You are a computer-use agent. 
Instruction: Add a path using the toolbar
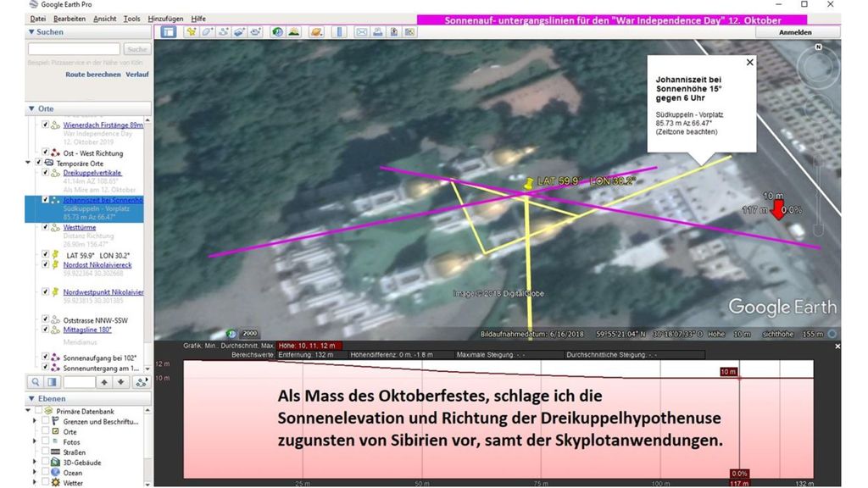click(x=223, y=32)
